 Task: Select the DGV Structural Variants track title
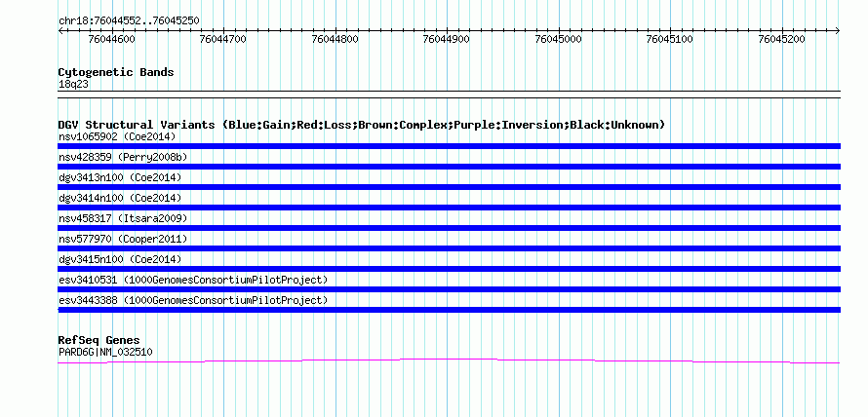362,125
